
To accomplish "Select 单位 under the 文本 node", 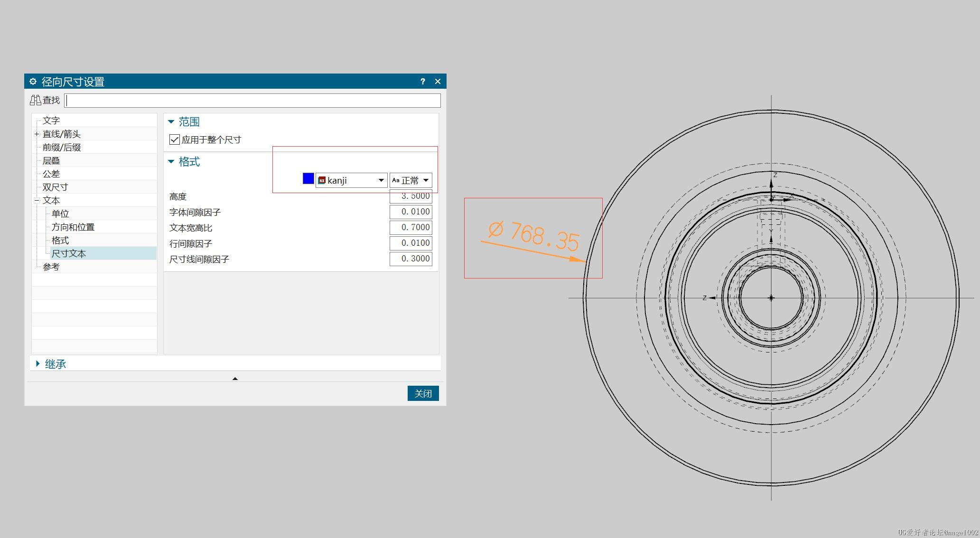I will 60,213.
